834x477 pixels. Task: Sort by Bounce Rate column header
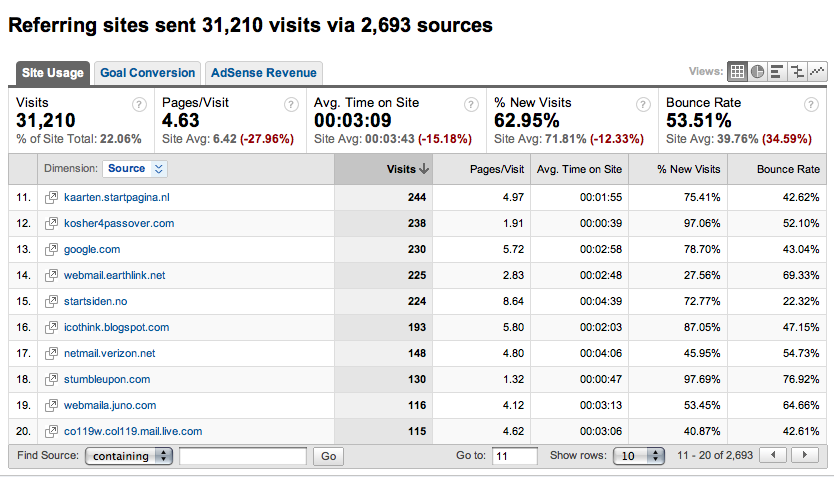pyautogui.click(x=777, y=169)
